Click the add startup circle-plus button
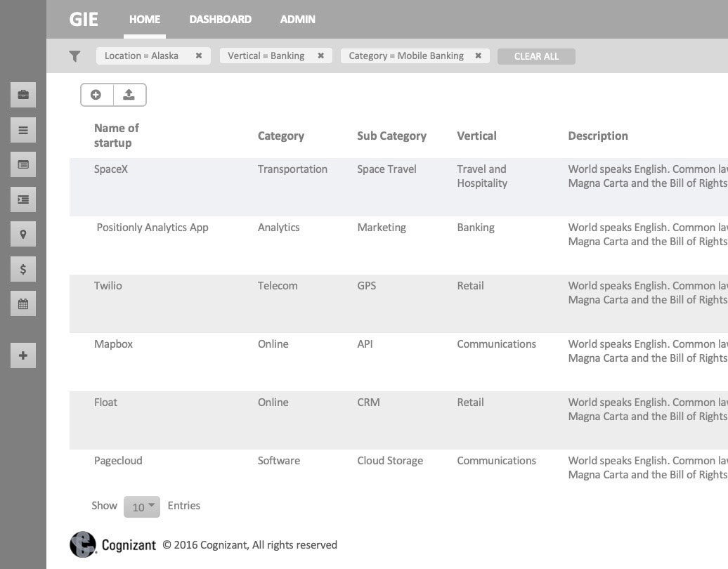 [96, 95]
